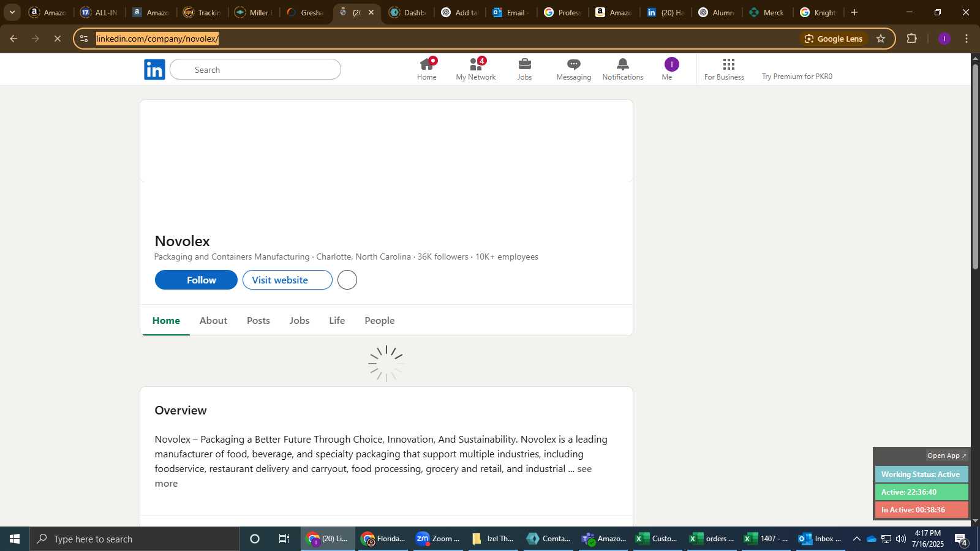Screen dimensions: 980x551
Task: Click In Active: 00:38:36 timer
Action: (921, 510)
